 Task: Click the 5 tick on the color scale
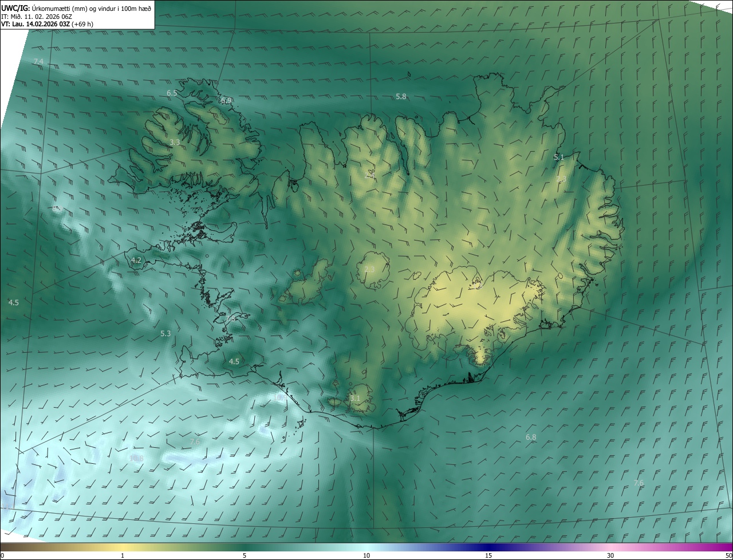point(245,555)
